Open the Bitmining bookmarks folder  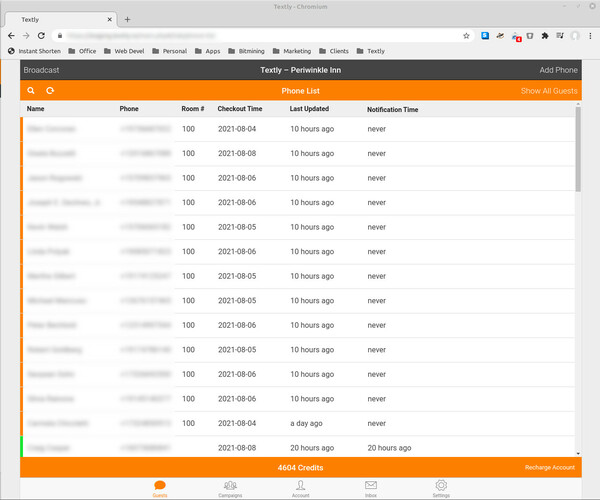[x=246, y=51]
